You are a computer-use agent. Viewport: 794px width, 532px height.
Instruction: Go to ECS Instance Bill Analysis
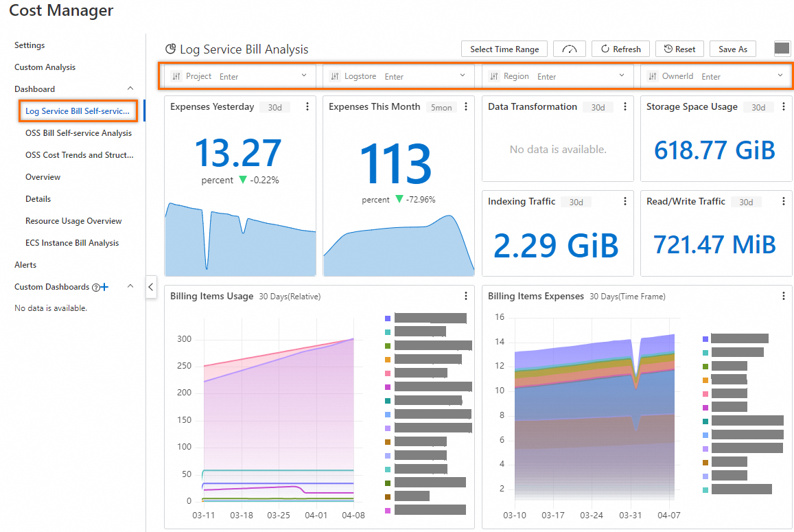[x=72, y=243]
